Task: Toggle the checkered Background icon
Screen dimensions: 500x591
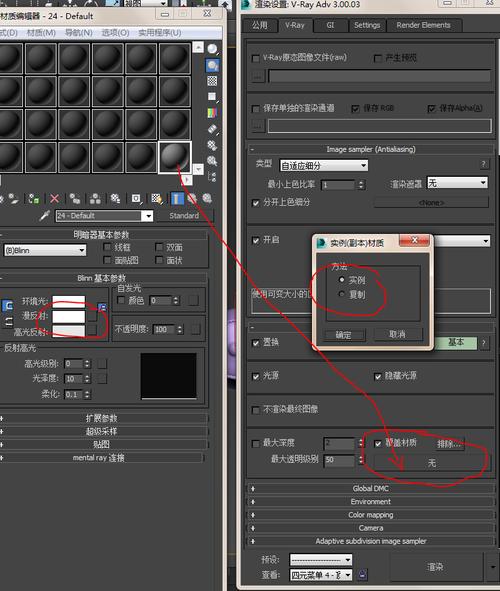Action: click(x=212, y=81)
